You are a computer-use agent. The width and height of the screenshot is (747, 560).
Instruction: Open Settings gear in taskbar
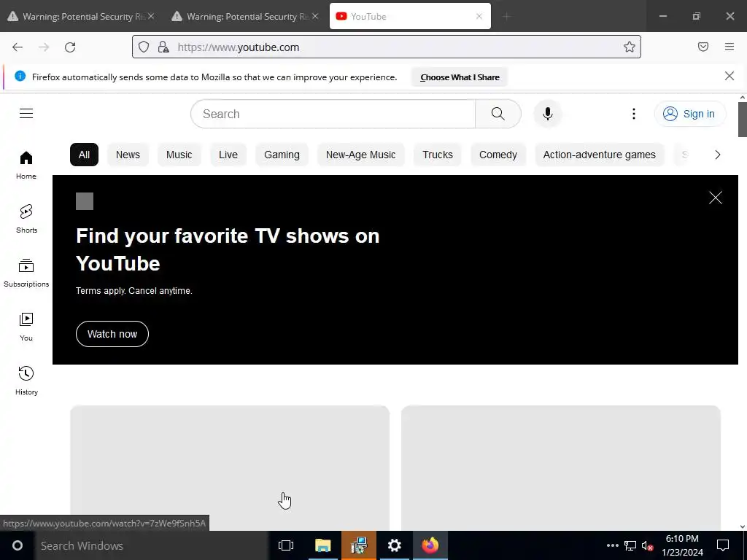point(395,545)
